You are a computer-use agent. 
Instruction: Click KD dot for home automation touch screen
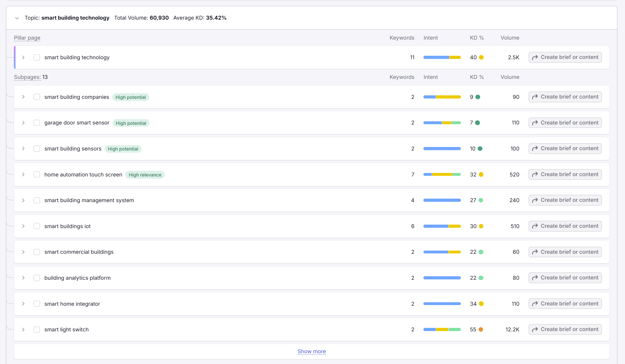click(481, 175)
